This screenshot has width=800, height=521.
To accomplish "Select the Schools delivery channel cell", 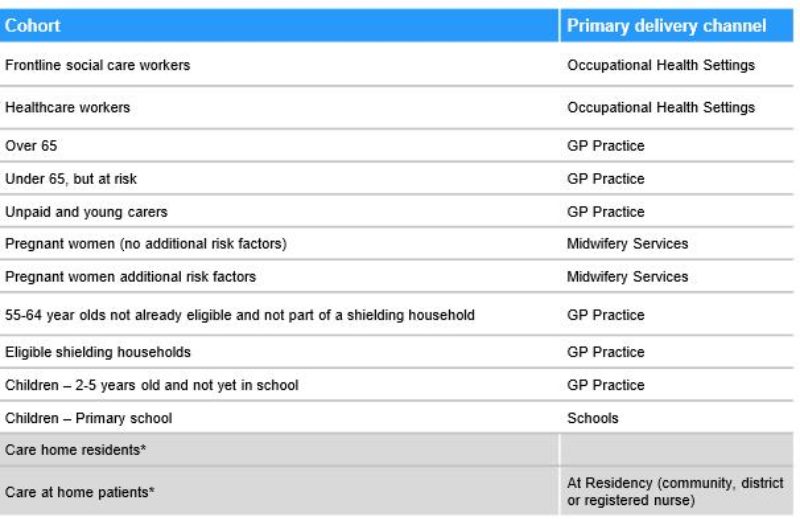I will coord(677,417).
